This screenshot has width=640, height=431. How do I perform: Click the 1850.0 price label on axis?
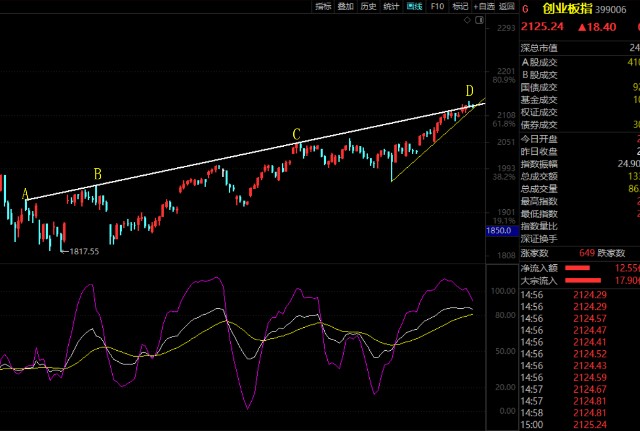click(499, 231)
